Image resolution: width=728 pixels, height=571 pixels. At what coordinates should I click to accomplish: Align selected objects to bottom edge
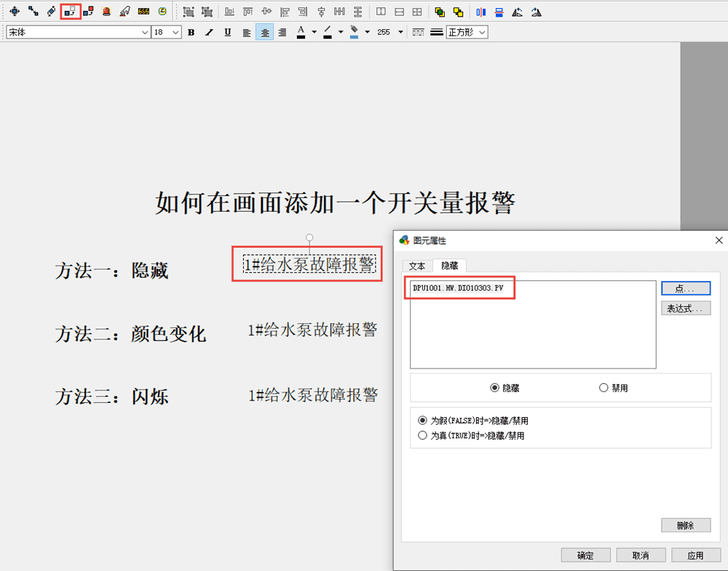point(229,12)
